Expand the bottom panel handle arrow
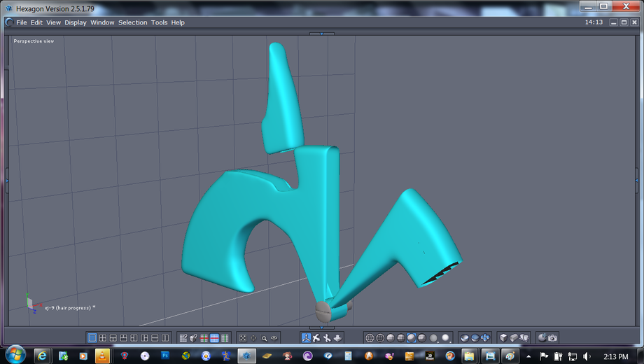 (x=321, y=328)
